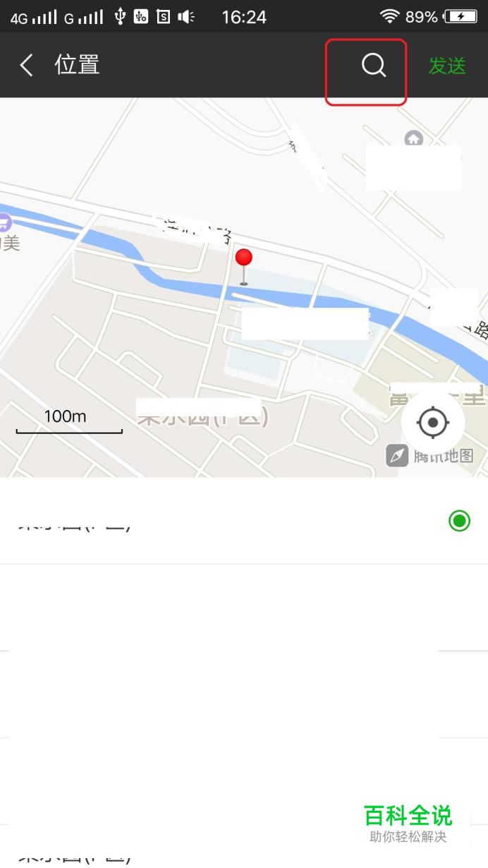Choose the first location row in list
Image resolution: width=488 pixels, height=868 pixels.
point(244,522)
